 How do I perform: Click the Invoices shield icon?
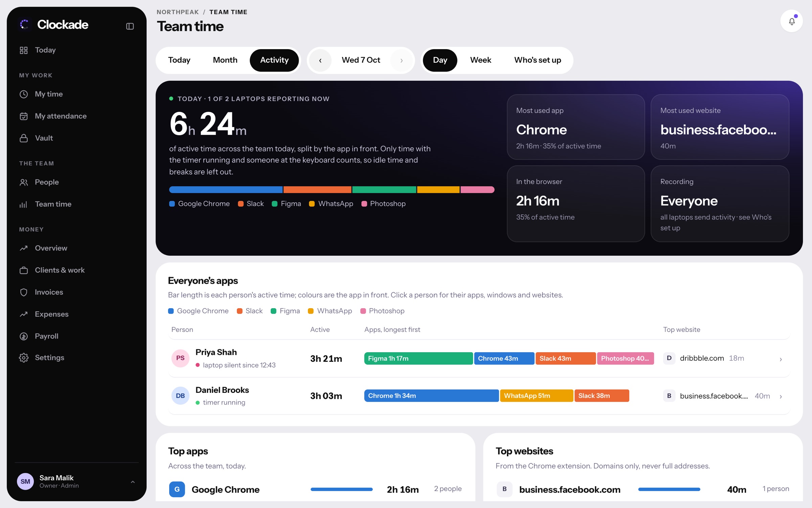[24, 292]
